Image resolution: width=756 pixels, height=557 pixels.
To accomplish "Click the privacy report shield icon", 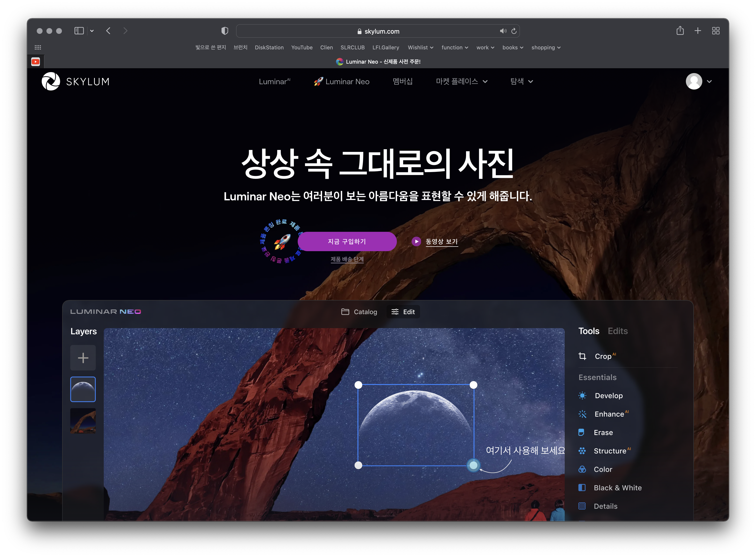I will 225,31.
